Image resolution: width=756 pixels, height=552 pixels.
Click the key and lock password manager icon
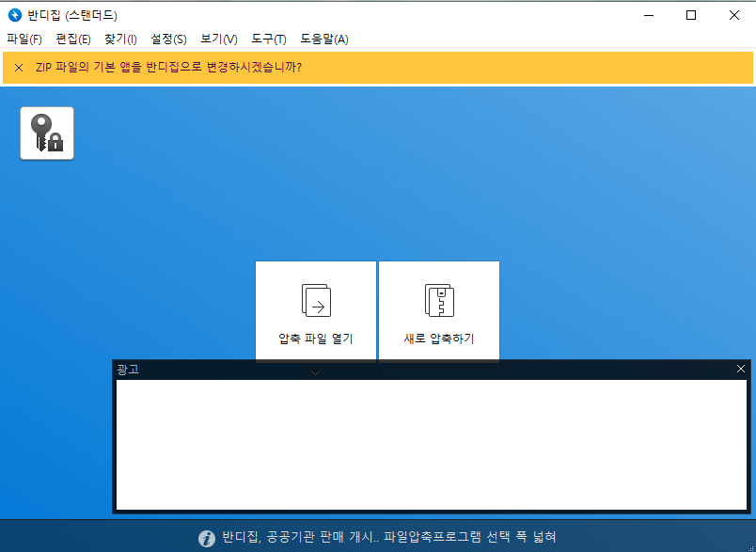(47, 133)
